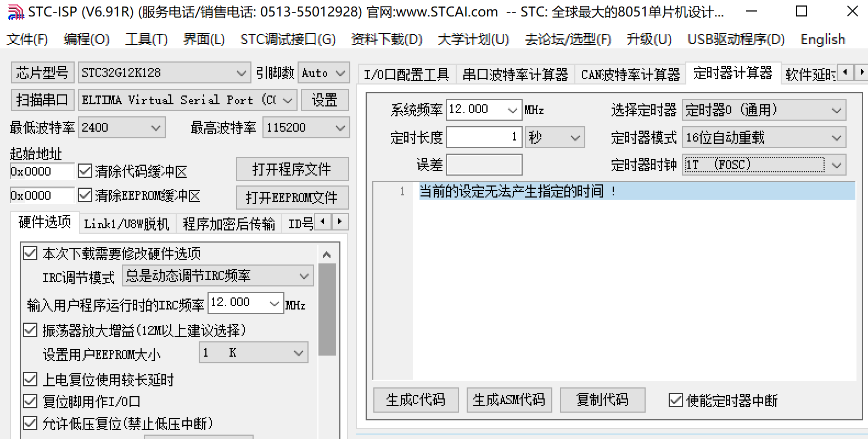Switch language via English menu
This screenshot has height=439, width=868.
coord(822,39)
